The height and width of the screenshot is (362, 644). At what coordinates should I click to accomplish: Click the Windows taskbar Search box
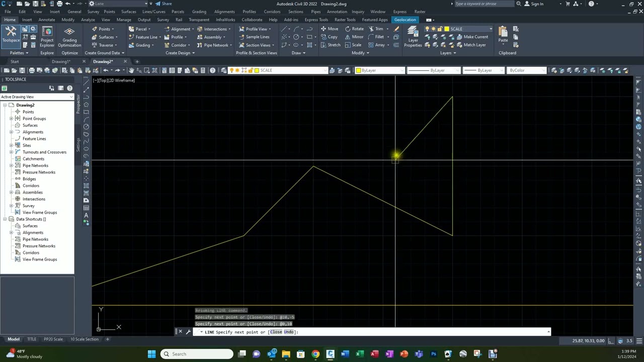[x=197, y=354]
